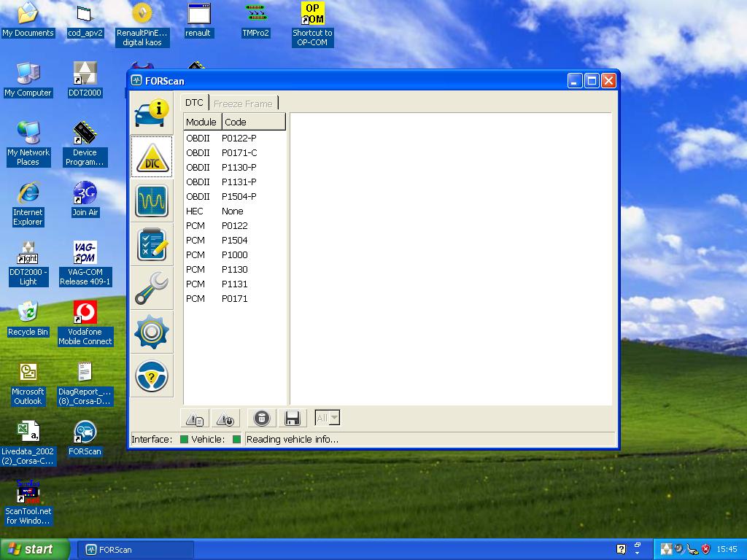Click the DTC self-test warning button

coord(225,419)
